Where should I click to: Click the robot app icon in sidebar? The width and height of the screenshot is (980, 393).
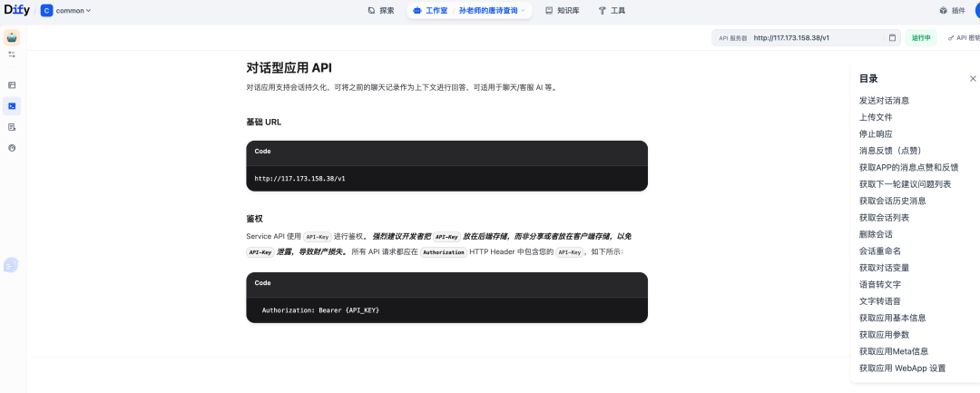tap(12, 37)
